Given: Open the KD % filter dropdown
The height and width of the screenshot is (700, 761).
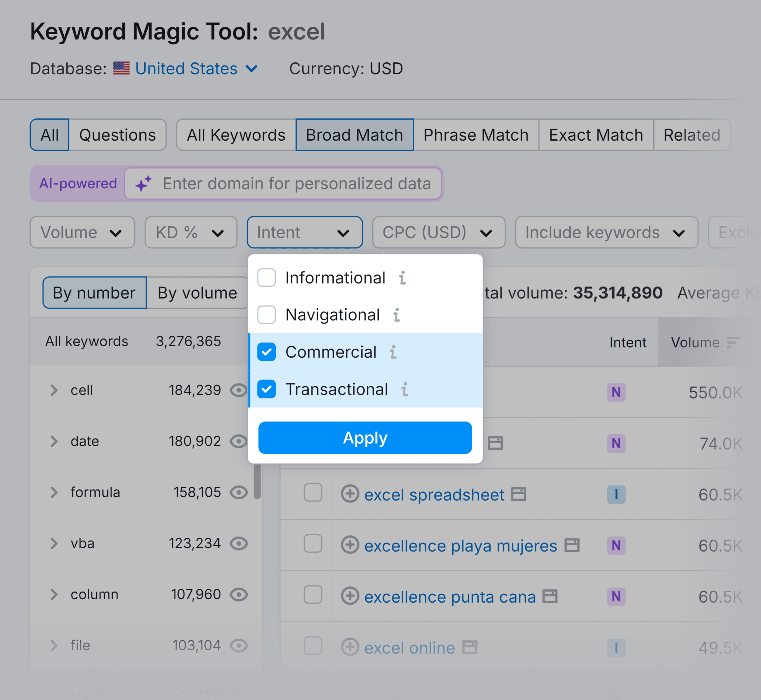Looking at the screenshot, I should click(x=191, y=232).
